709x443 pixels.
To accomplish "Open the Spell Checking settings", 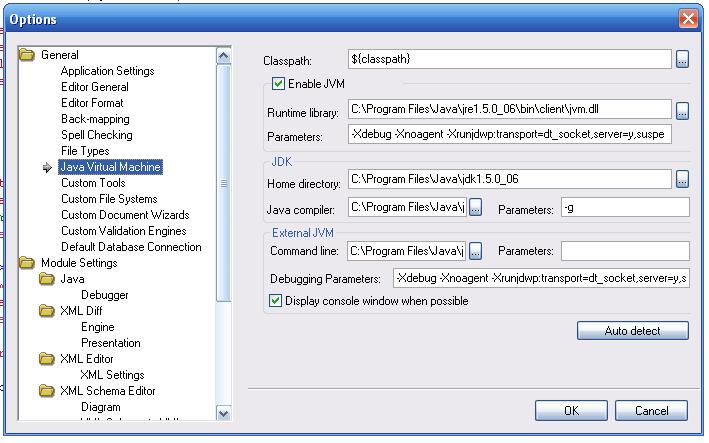I will tap(96, 135).
